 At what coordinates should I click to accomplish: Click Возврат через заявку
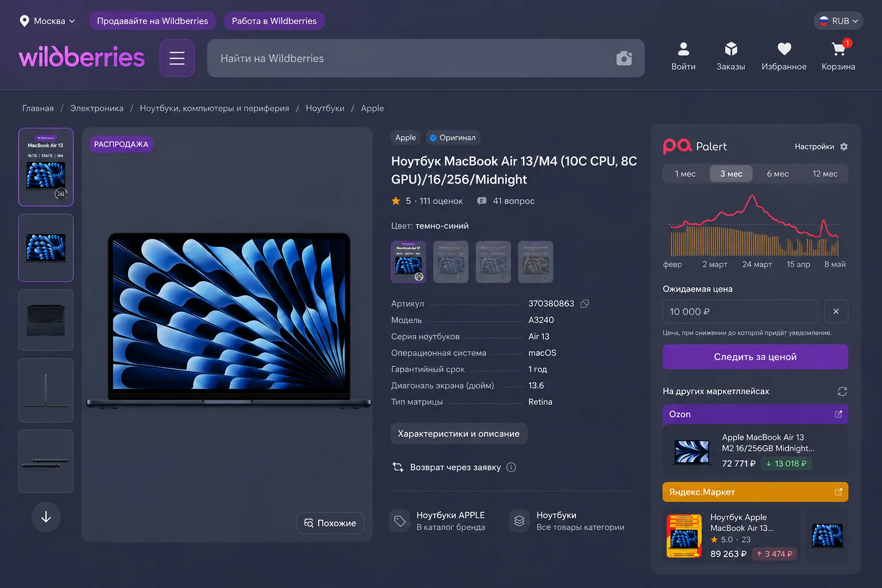455,467
